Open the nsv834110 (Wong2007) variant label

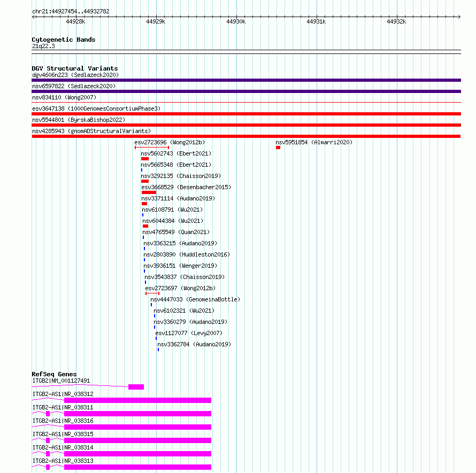(64, 97)
